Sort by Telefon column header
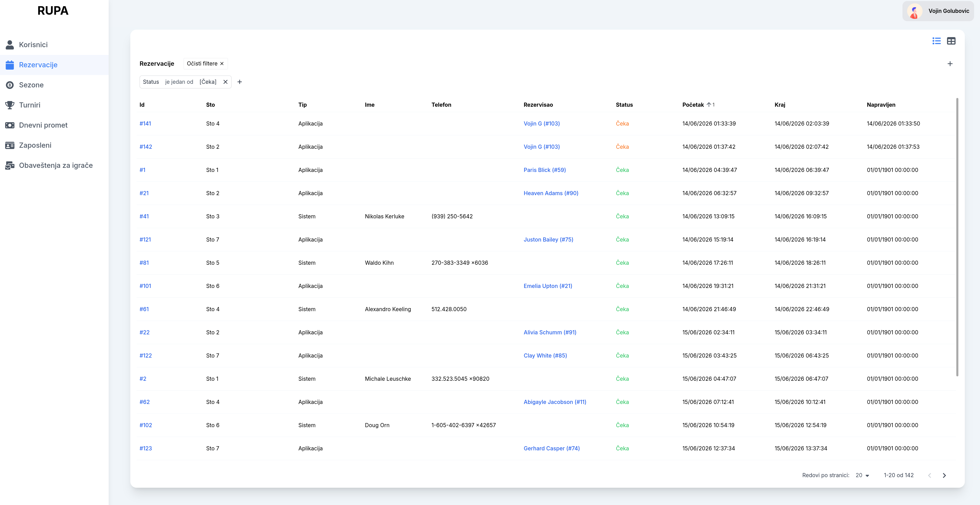Screen dimensions: 980x505 coord(441,105)
